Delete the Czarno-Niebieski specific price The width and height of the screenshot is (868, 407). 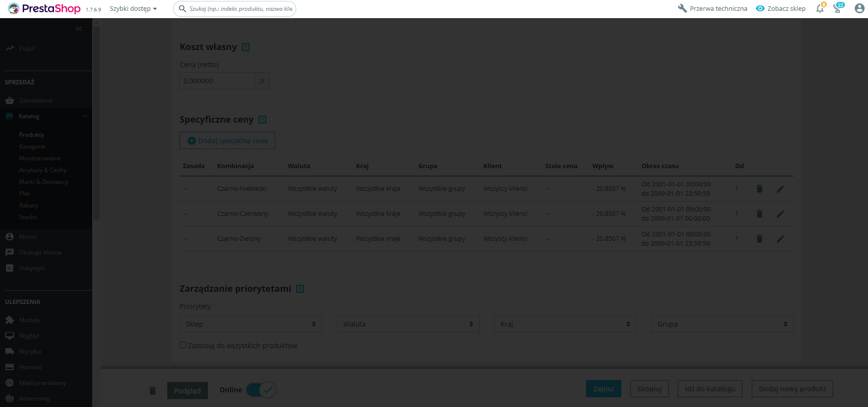pos(759,189)
